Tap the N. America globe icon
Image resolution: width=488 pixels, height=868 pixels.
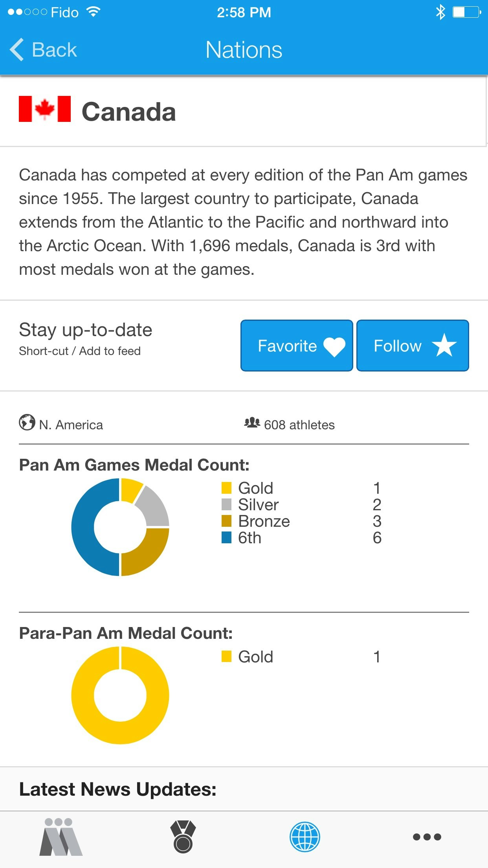(27, 423)
